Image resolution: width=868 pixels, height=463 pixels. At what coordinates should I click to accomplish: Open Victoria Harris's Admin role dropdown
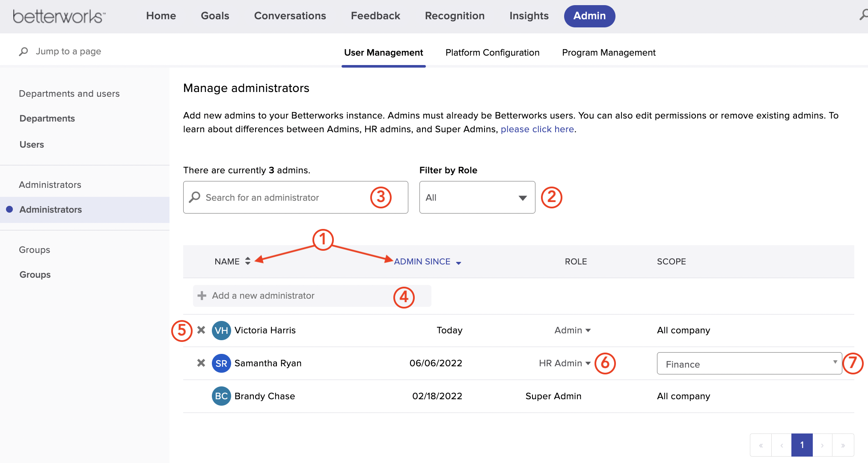click(x=572, y=330)
